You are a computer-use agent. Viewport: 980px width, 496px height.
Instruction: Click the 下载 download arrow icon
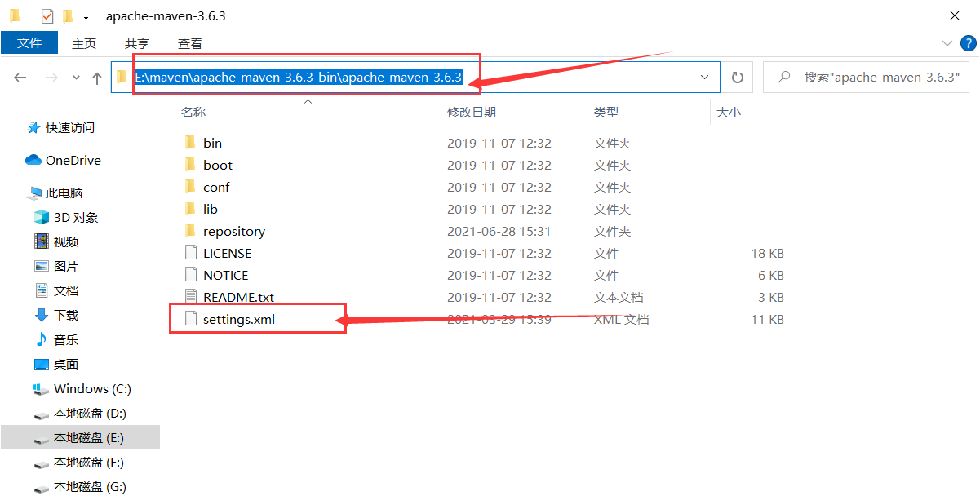pos(42,315)
